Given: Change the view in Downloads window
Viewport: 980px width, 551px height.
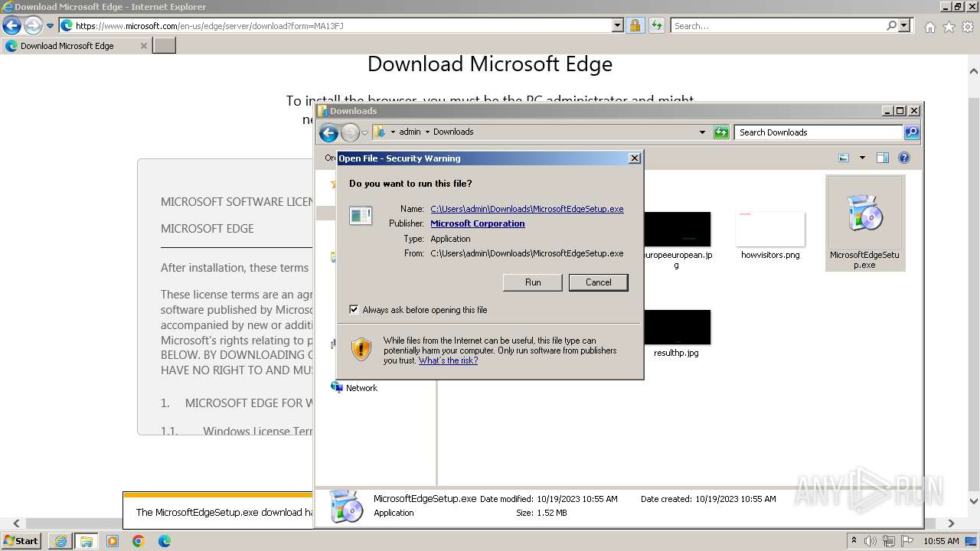Looking at the screenshot, I should pyautogui.click(x=844, y=158).
